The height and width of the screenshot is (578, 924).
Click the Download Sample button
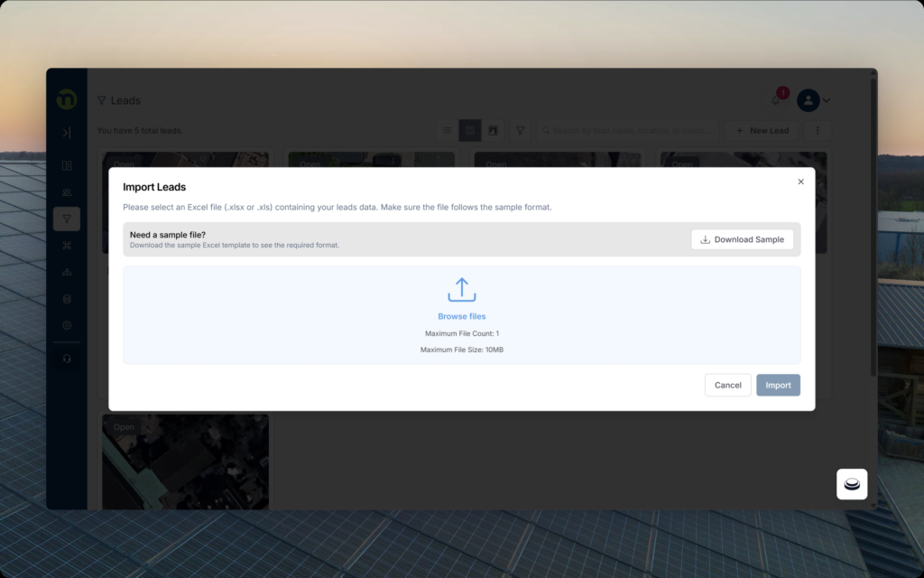pos(743,239)
